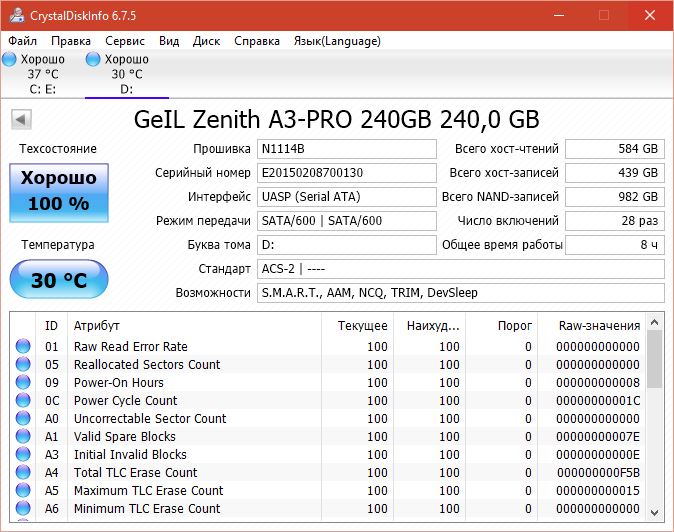Click the drive title GeIL Zenith A3-PRO 240GB
The height and width of the screenshot is (532, 674).
(282, 119)
